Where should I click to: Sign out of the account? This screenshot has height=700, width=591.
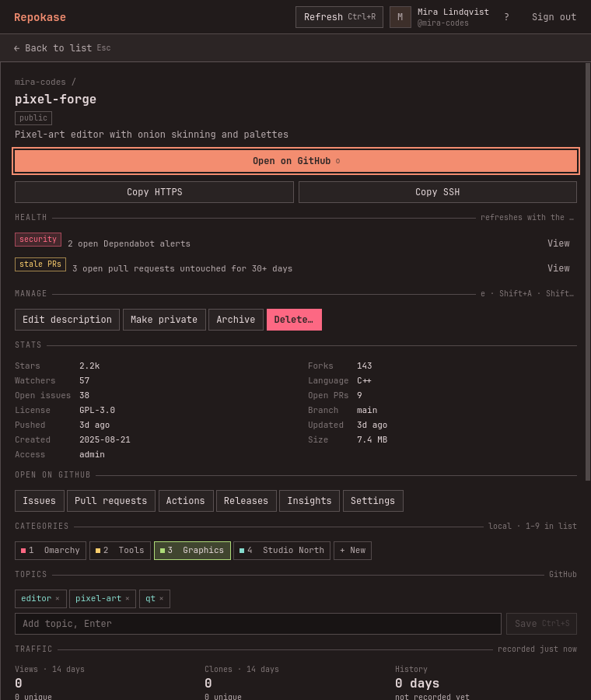point(554,17)
